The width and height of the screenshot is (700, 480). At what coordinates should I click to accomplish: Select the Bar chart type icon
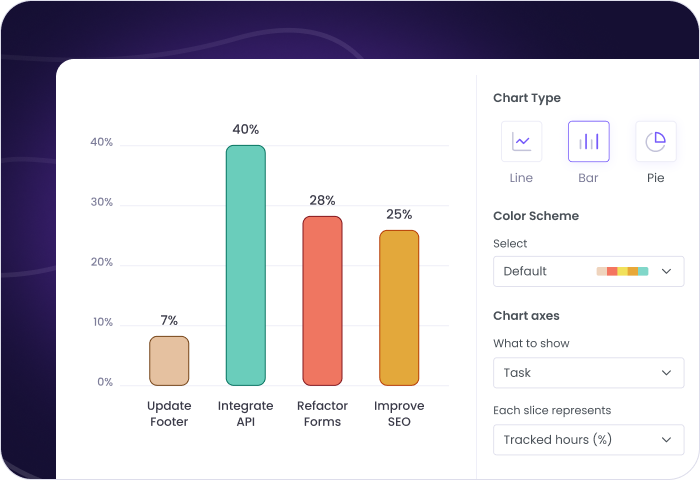pyautogui.click(x=588, y=141)
